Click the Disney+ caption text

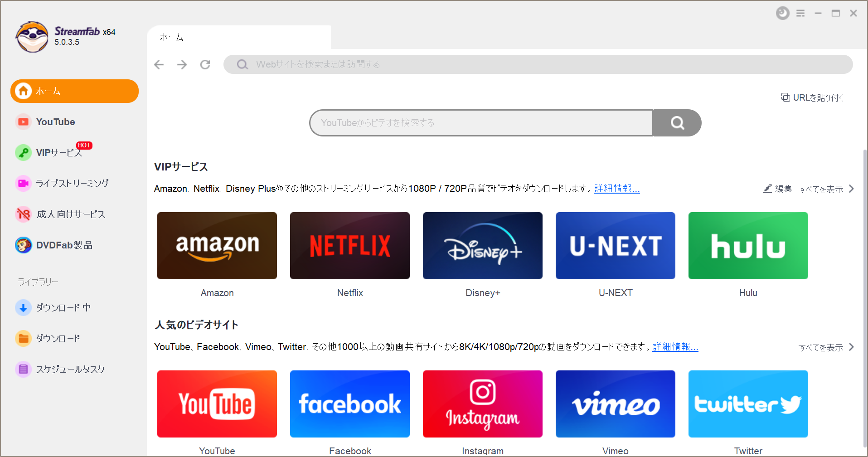[x=483, y=293]
